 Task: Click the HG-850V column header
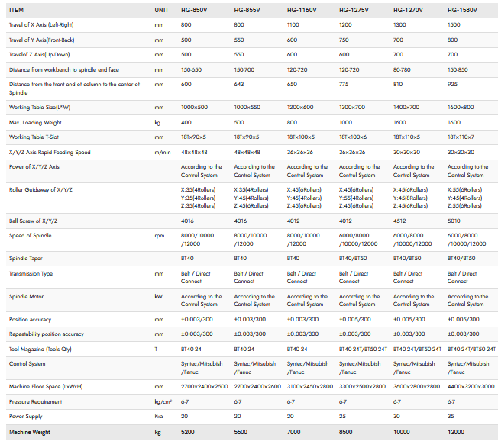click(196, 10)
